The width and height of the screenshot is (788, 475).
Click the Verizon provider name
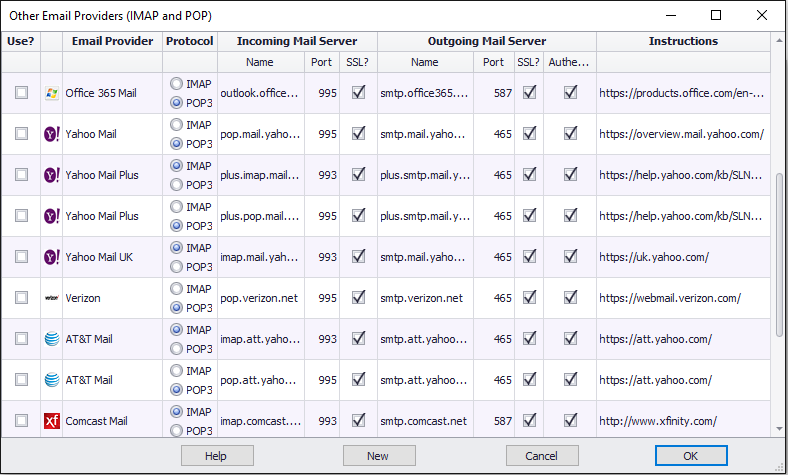(83, 298)
